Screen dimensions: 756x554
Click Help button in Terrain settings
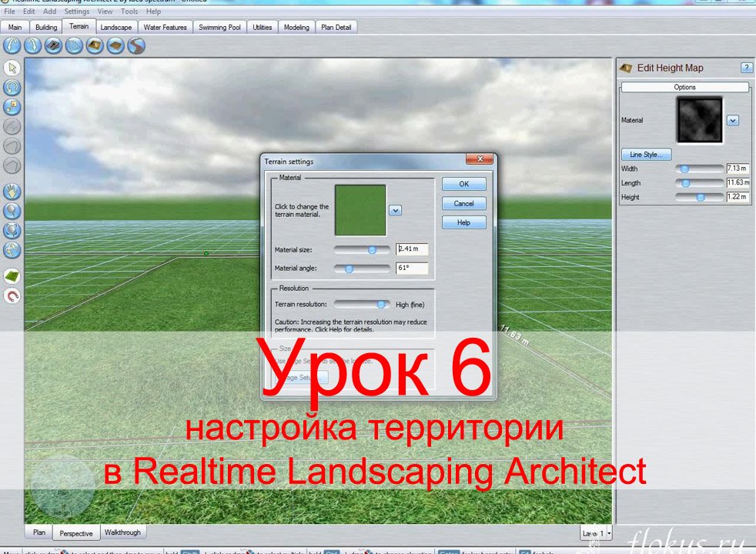coord(463,222)
